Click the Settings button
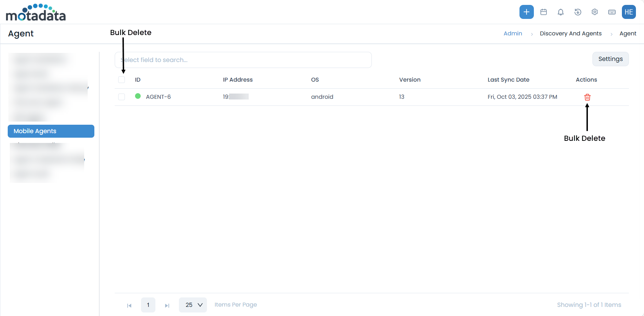Viewport: 644px width, 316px height. coord(610,59)
